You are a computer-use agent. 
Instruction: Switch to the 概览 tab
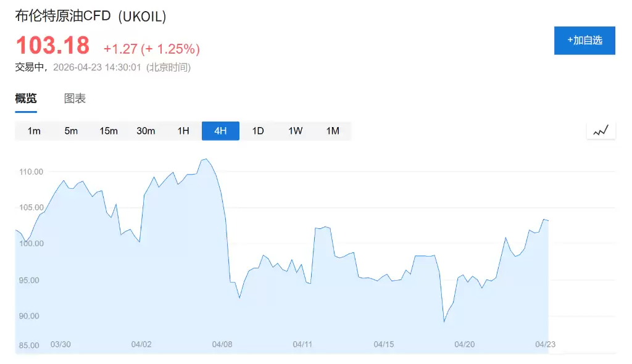tap(26, 99)
